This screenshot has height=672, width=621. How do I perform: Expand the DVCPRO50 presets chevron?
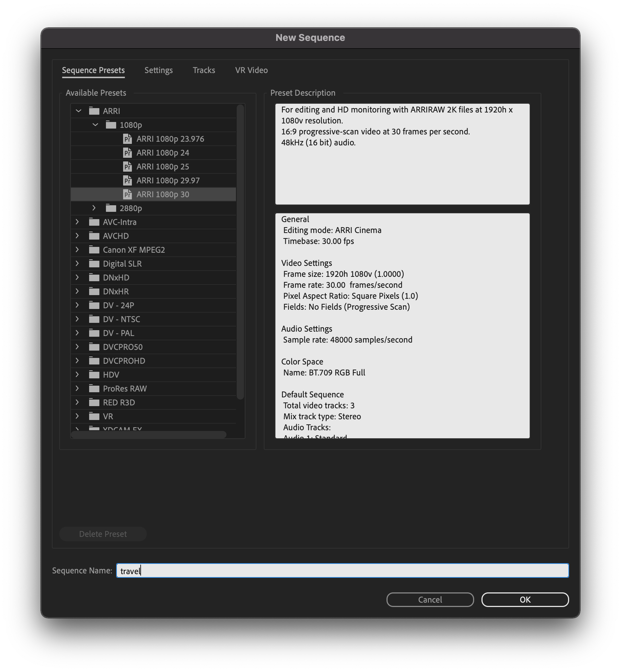[77, 347]
